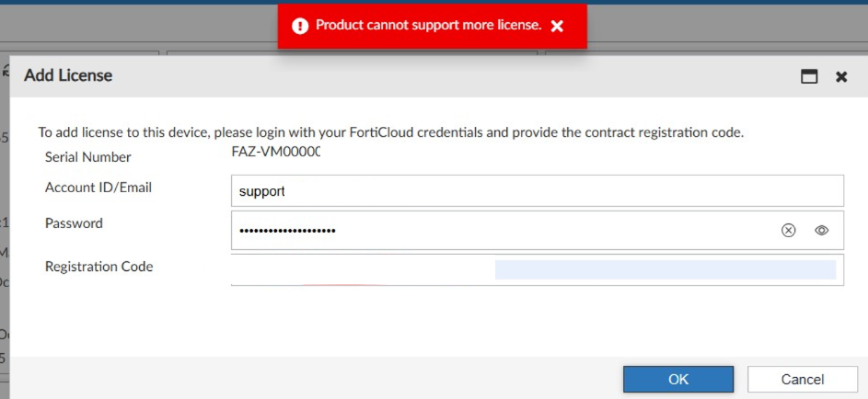This screenshot has height=399, width=868.
Task: Click the Registration Code label
Action: (99, 267)
